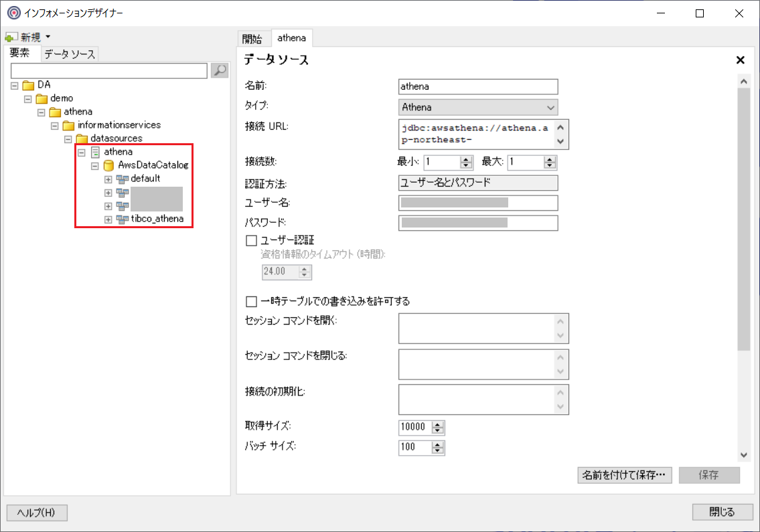
Task: Click the 取得サイズ stepper arrows
Action: click(438, 428)
